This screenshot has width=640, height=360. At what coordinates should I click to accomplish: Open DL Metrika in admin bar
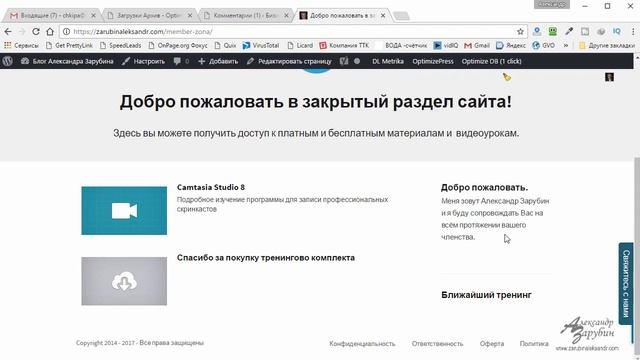pos(388,61)
